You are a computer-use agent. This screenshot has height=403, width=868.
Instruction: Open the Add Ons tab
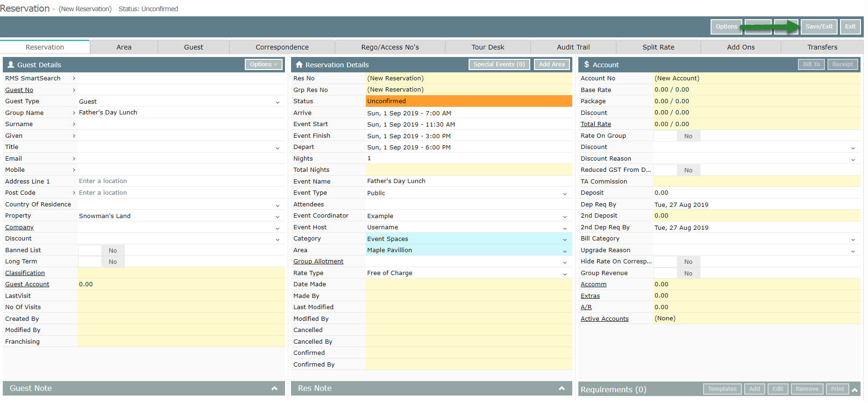[x=741, y=47]
